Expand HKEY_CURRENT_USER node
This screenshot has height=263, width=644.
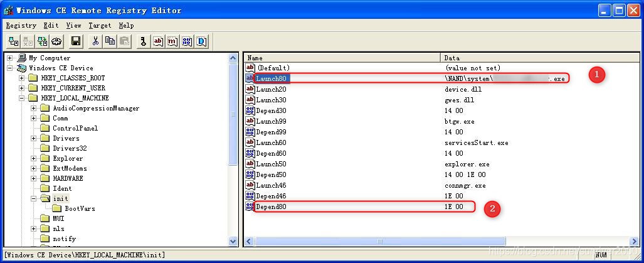click(x=22, y=88)
